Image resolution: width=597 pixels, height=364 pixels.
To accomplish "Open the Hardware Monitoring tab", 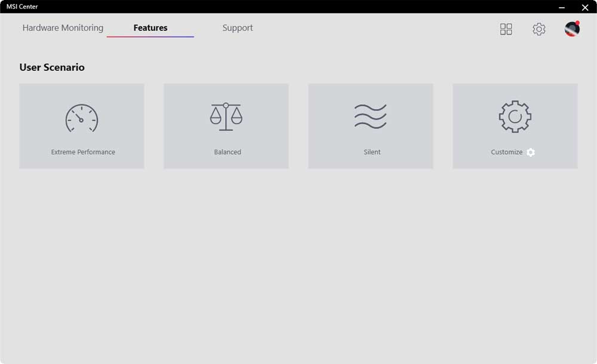I will point(63,28).
